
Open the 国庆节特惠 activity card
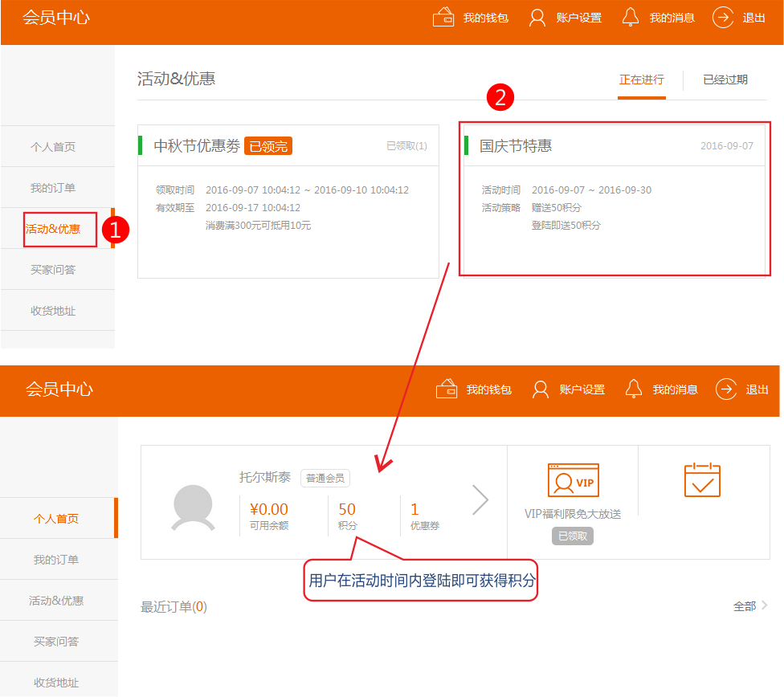click(615, 199)
